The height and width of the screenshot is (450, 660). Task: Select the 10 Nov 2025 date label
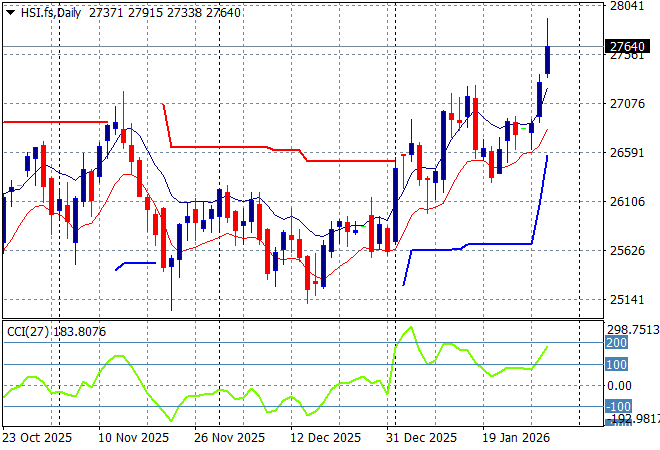pos(133,438)
